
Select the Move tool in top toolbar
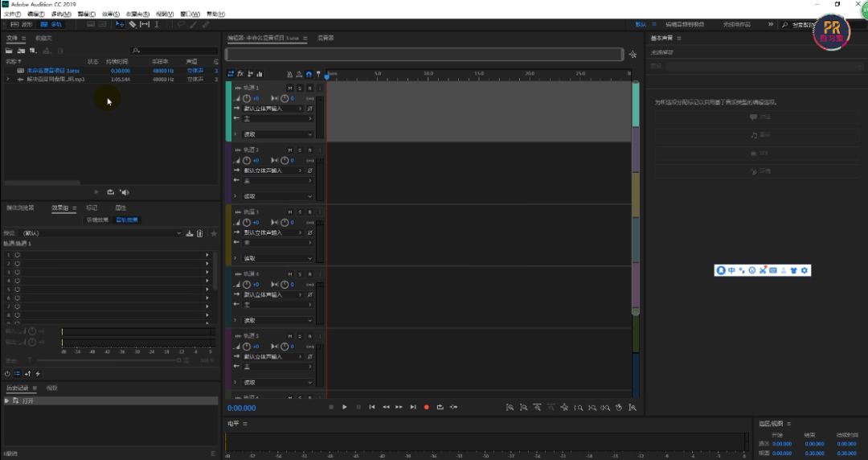click(x=120, y=24)
